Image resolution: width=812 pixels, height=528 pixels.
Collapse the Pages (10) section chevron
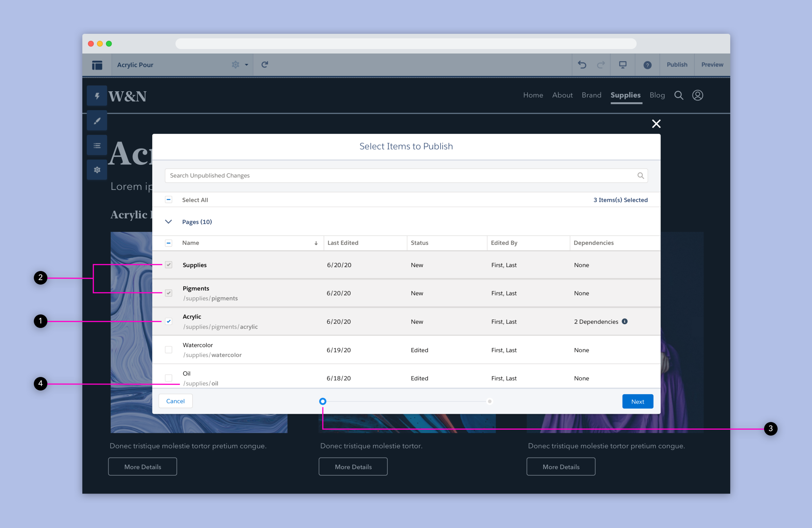169,222
